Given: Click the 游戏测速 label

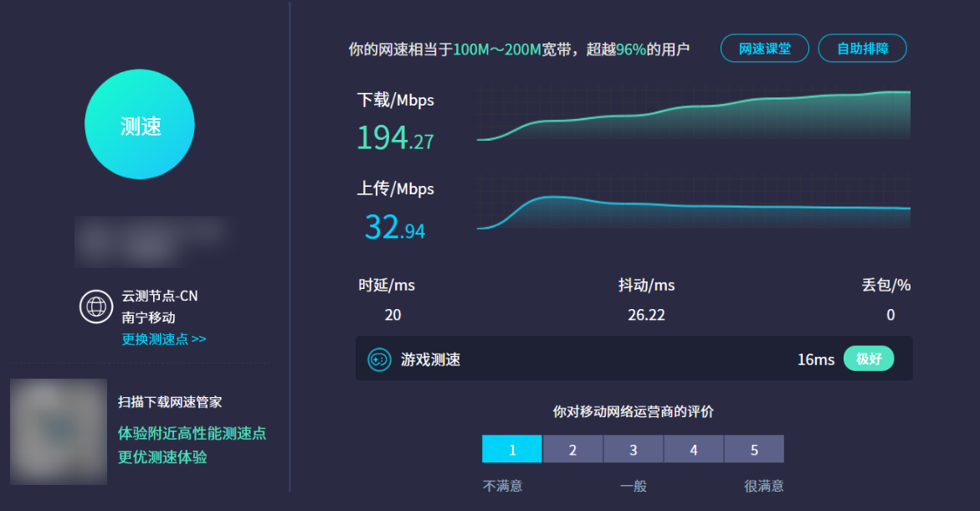Looking at the screenshot, I should click(x=431, y=359).
